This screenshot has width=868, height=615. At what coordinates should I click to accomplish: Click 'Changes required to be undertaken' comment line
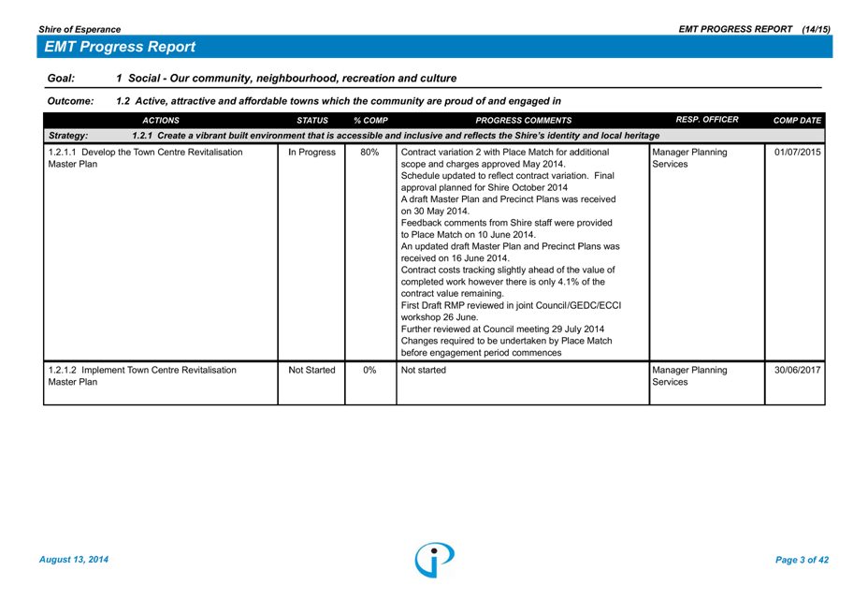[x=507, y=347]
